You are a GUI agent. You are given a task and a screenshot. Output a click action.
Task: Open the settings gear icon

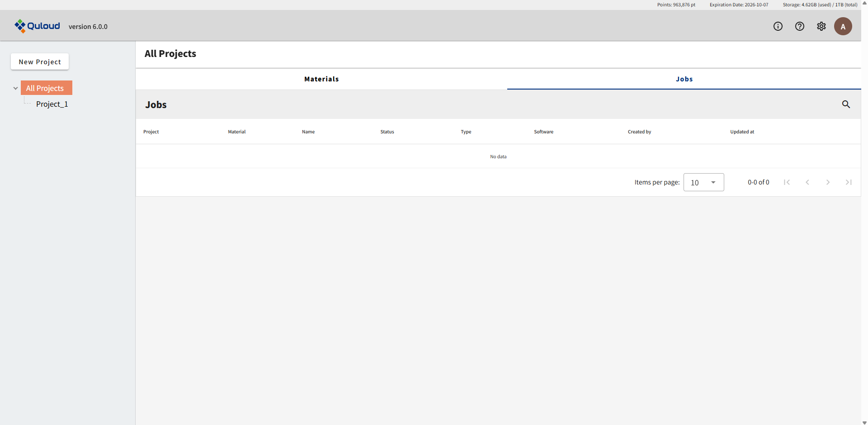(821, 26)
